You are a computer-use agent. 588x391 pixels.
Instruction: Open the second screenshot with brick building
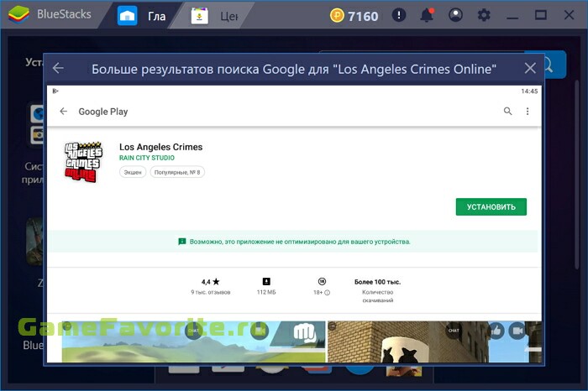click(x=434, y=341)
